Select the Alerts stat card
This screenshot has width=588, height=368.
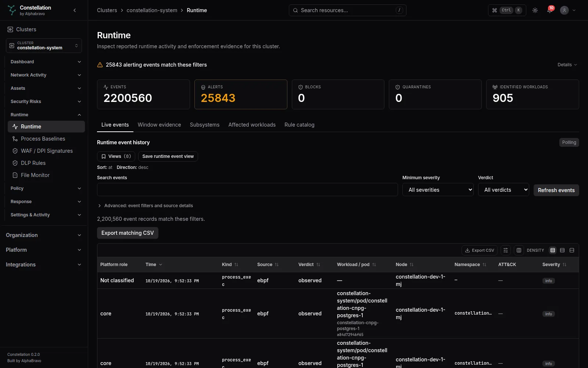coord(241,94)
